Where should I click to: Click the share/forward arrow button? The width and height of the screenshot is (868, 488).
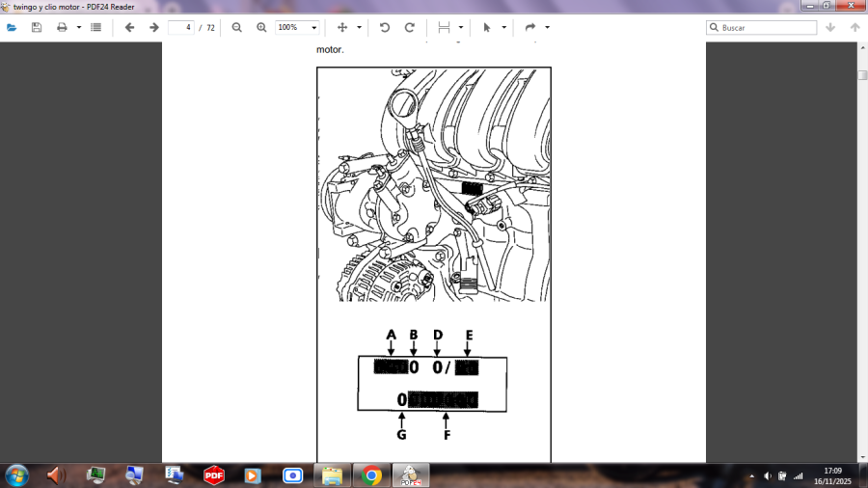click(x=529, y=28)
